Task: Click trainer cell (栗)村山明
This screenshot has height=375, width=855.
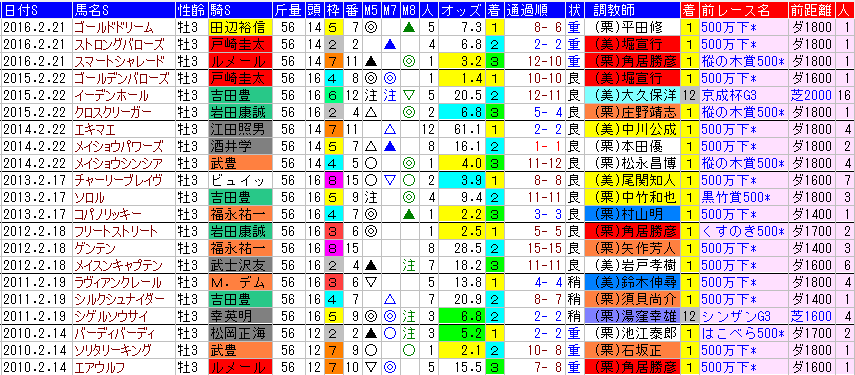Action: pos(632,215)
